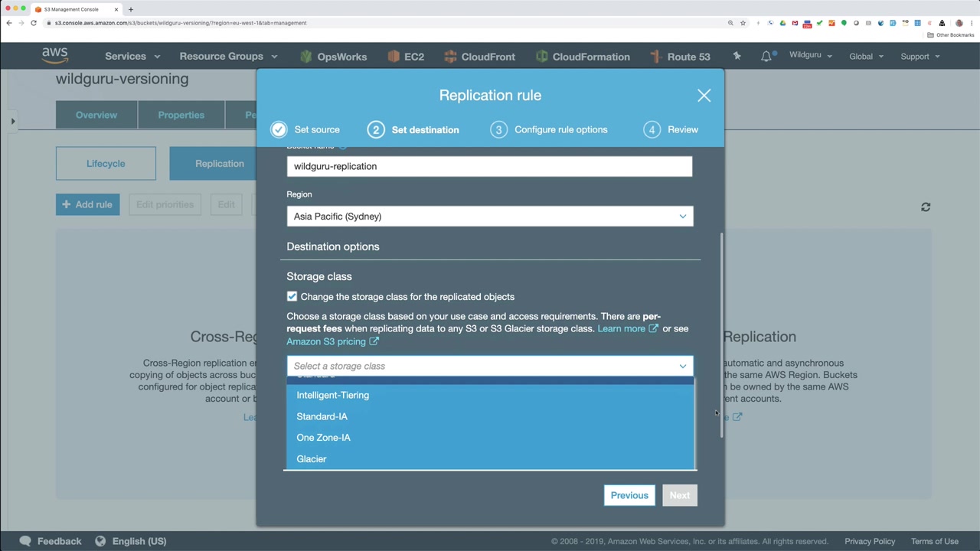Open the Chrome profile avatar

(959, 23)
